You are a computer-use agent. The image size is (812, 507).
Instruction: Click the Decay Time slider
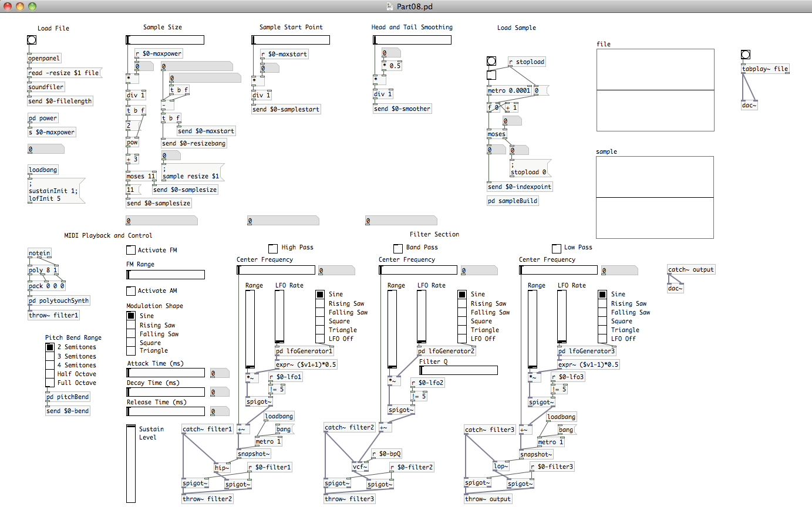[x=166, y=392]
